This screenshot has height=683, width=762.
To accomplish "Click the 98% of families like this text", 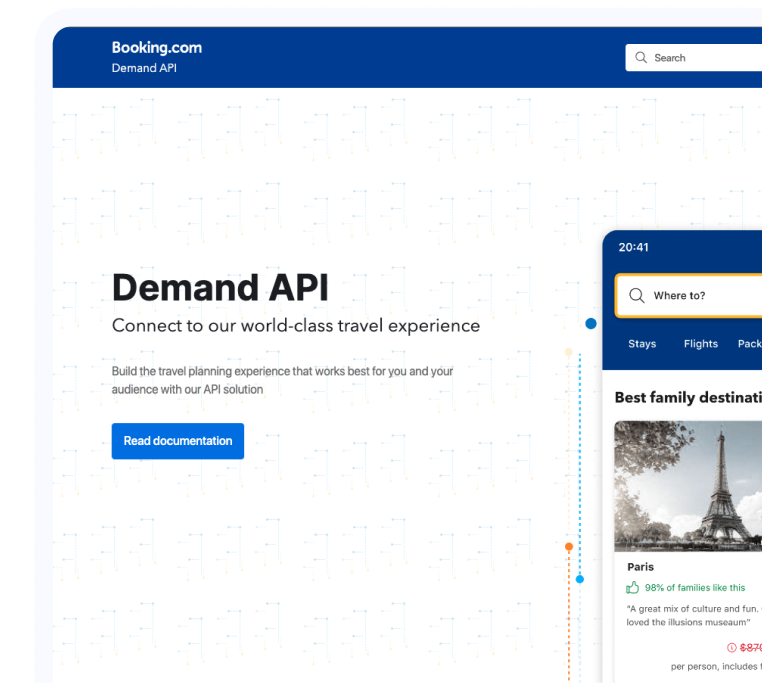I will 694,588.
